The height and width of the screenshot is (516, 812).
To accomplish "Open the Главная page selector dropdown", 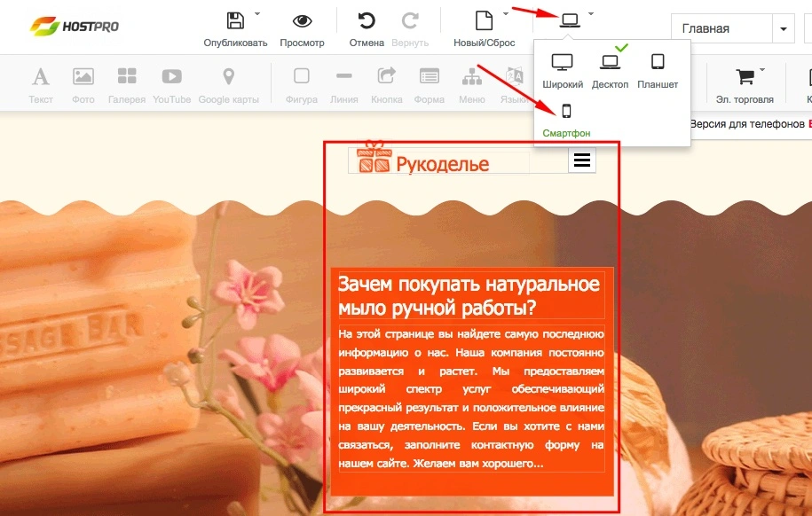I will click(784, 28).
